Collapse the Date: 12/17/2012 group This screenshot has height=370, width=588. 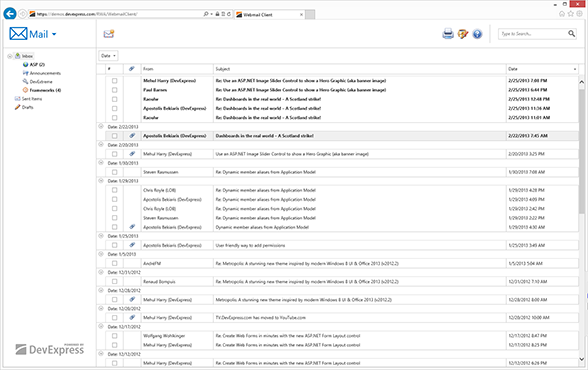(101, 327)
